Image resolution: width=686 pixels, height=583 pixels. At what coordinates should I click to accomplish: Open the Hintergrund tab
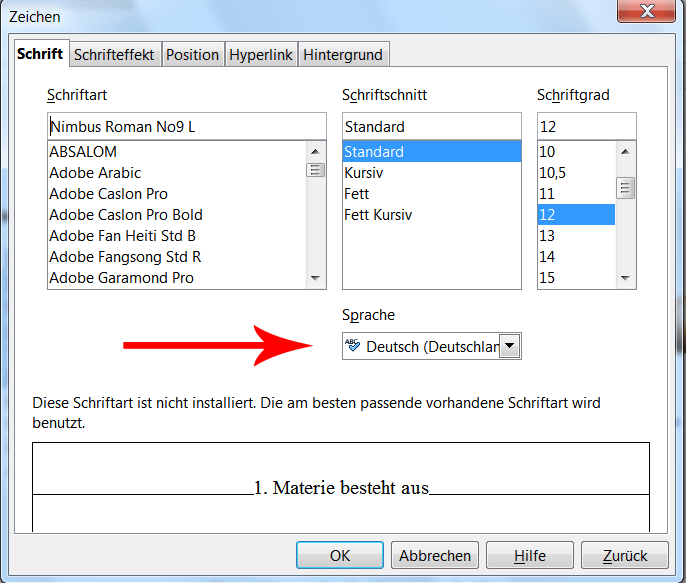pos(343,55)
